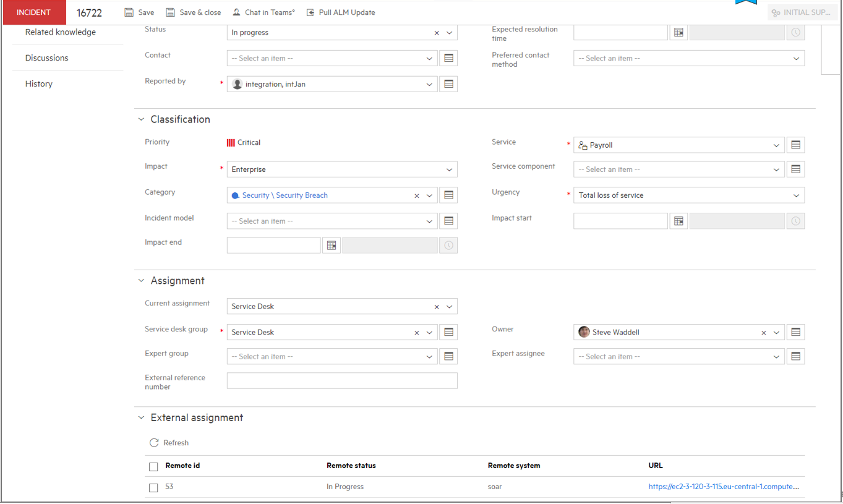Screen dimensions: 843x504
Task: Switch to the History sidebar item
Action: (x=38, y=83)
